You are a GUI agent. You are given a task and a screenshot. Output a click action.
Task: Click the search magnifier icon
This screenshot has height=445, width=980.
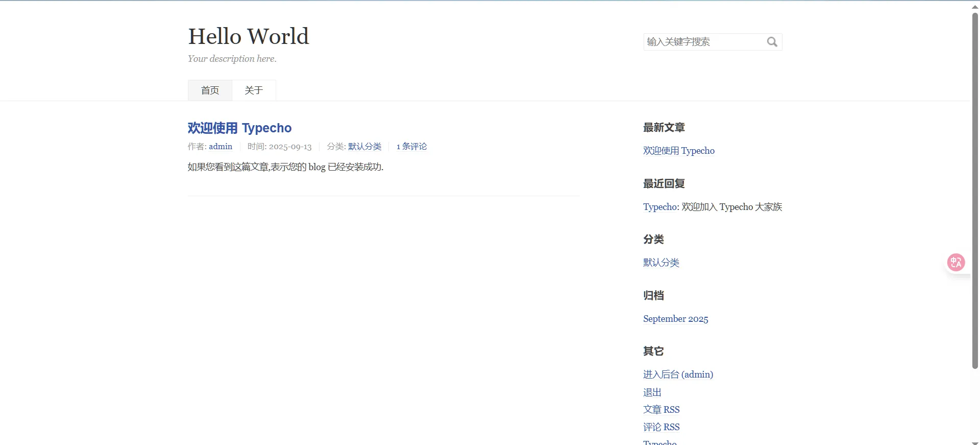point(772,42)
